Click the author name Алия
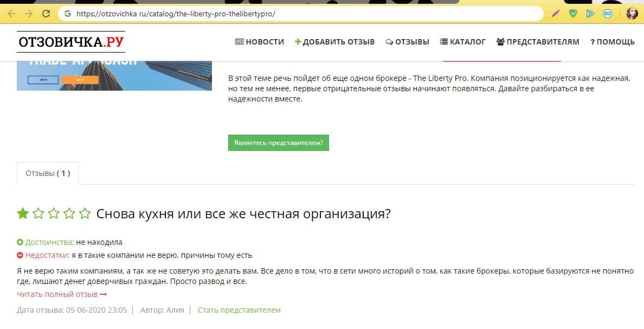 tap(176, 310)
